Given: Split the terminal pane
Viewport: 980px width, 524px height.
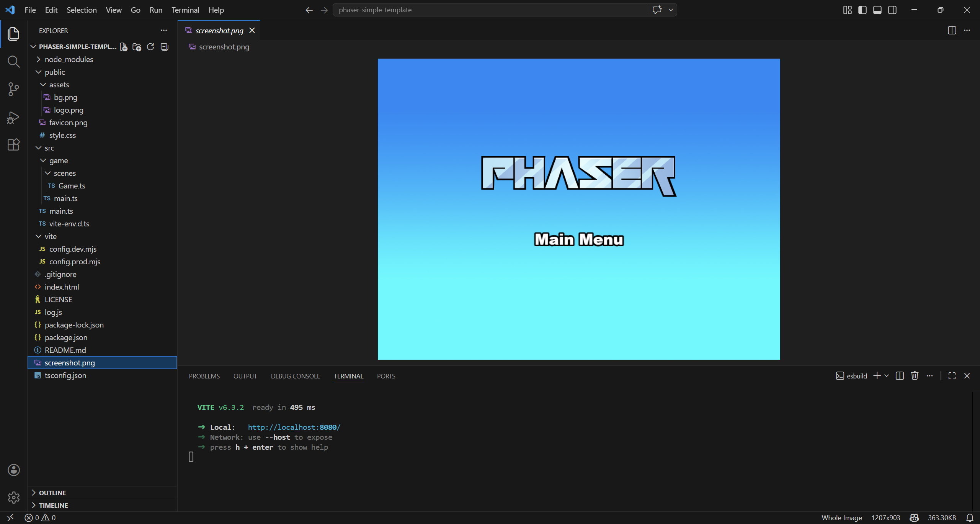Looking at the screenshot, I should (900, 376).
